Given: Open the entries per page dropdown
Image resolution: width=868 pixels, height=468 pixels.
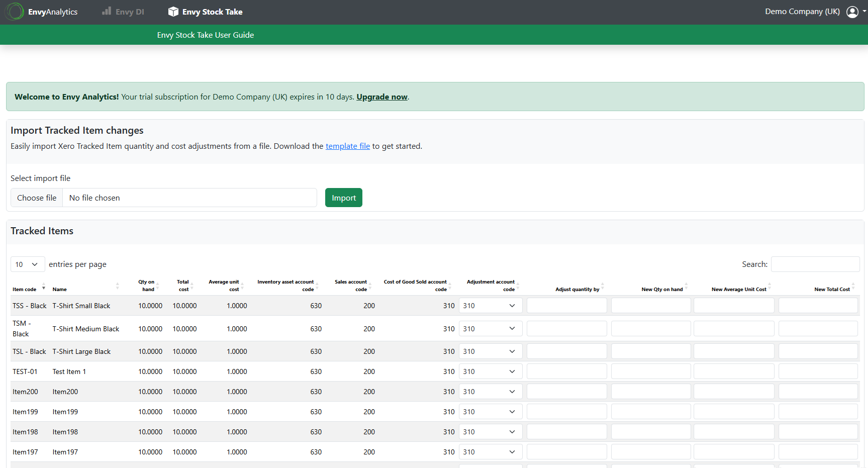Looking at the screenshot, I should pos(28,264).
